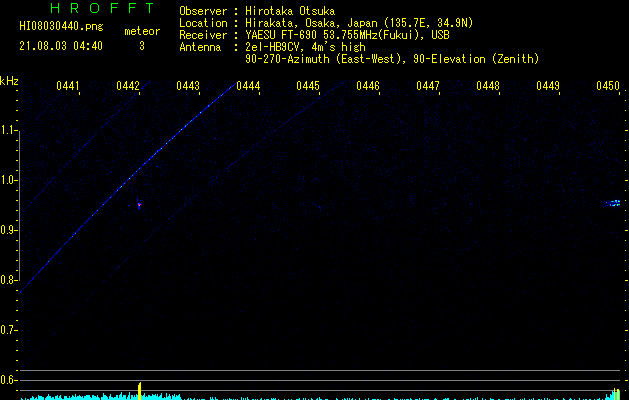The height and width of the screenshot is (400, 629).
Task: Click the 0.6 kHz frequency label
Action: coord(8,380)
